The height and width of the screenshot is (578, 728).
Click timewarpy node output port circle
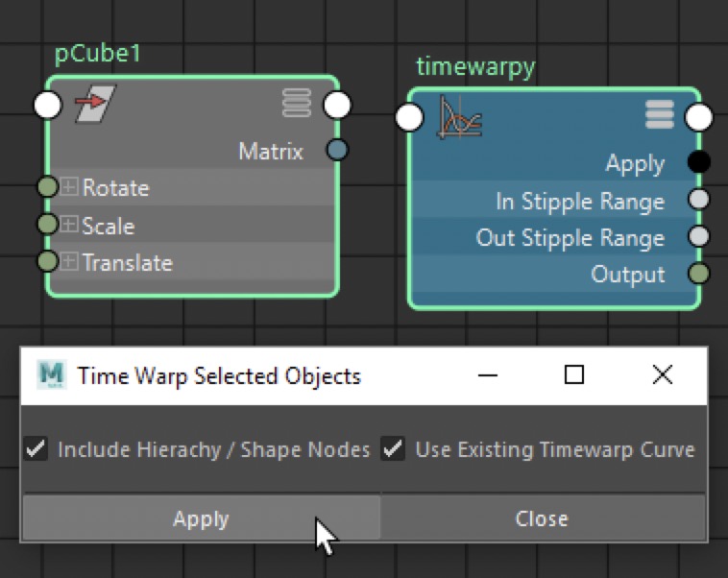pyautogui.click(x=699, y=117)
